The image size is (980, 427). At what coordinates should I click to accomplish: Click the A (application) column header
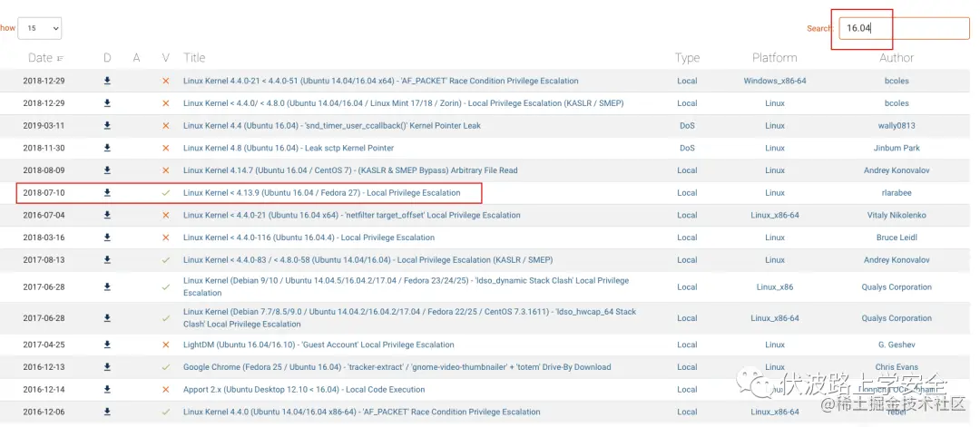click(x=136, y=57)
